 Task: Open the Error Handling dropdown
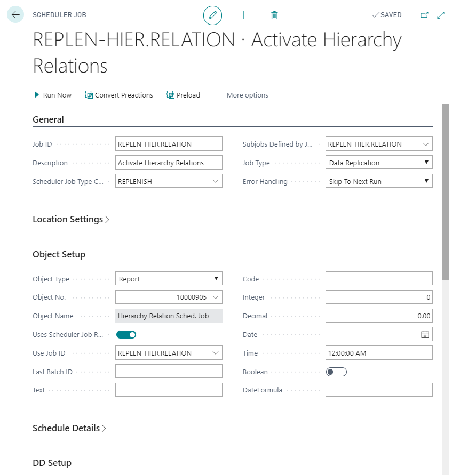coord(379,181)
